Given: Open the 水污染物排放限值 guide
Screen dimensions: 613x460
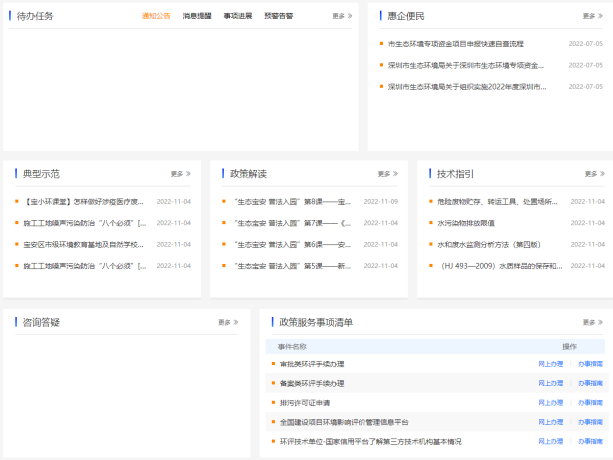Looking at the screenshot, I should 466,223.
